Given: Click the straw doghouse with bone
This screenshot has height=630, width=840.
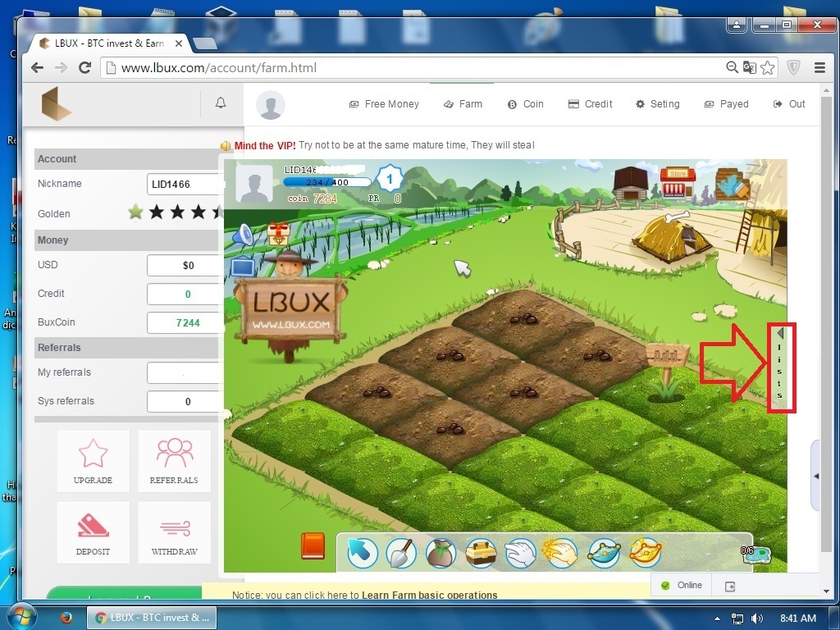Looking at the screenshot, I should 673,237.
